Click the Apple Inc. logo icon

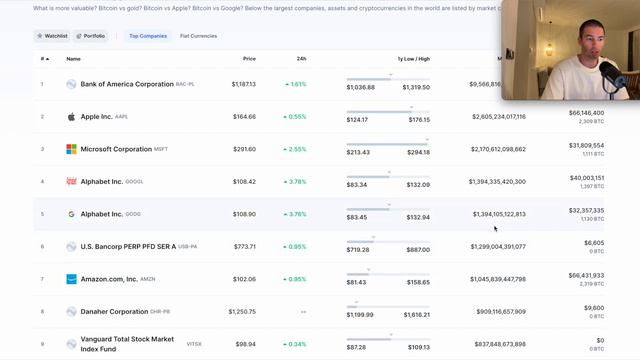[71, 117]
